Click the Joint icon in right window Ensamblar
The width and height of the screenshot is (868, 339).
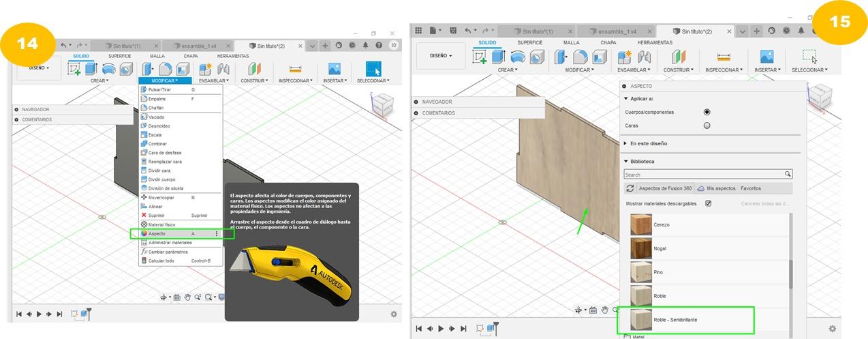tap(642, 57)
